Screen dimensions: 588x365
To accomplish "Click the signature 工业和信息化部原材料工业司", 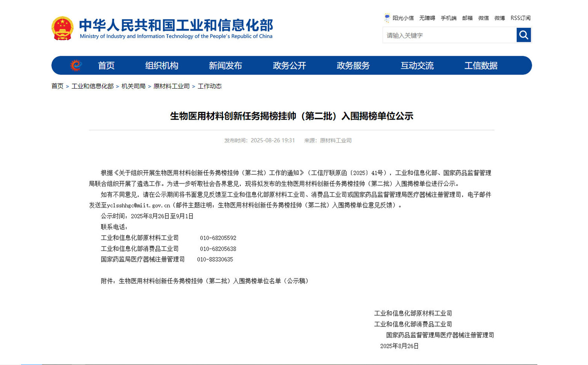I will click(x=413, y=313).
